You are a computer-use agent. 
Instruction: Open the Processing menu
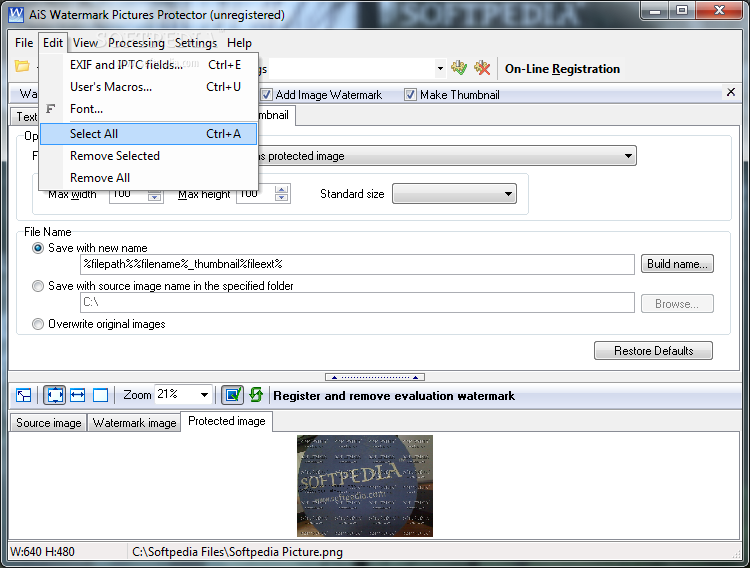[136, 43]
